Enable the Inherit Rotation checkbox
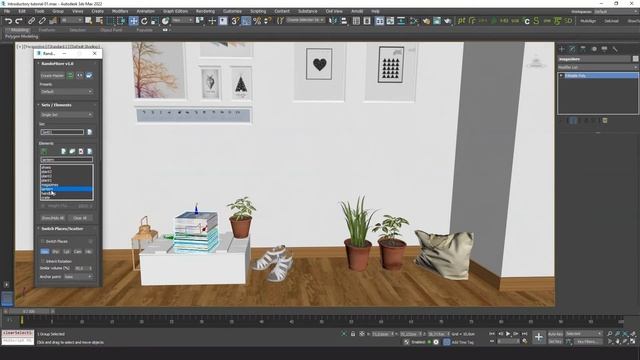 tap(43, 261)
